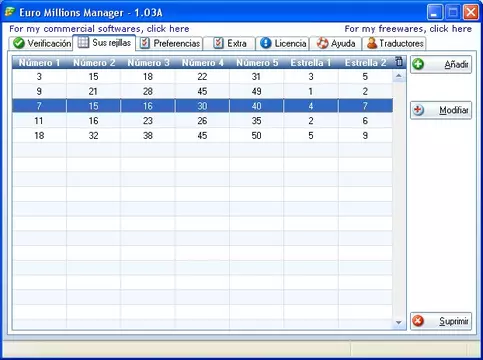
Task: Select the row whose Número 1 is 18
Action: tap(203, 135)
